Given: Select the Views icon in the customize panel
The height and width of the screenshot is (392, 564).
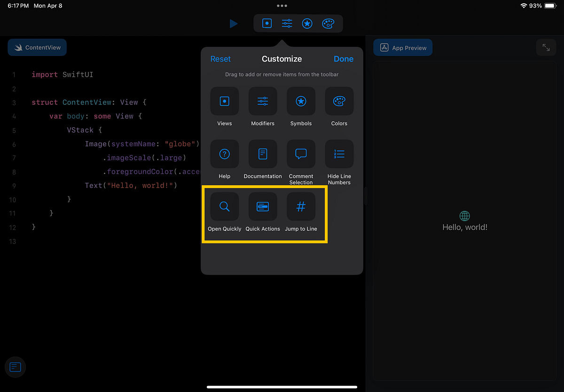Looking at the screenshot, I should [224, 101].
